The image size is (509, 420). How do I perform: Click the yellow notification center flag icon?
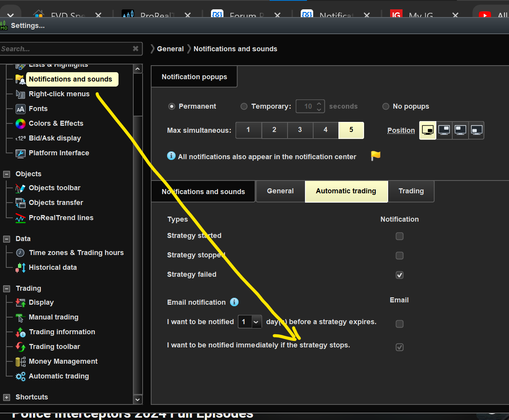point(376,156)
